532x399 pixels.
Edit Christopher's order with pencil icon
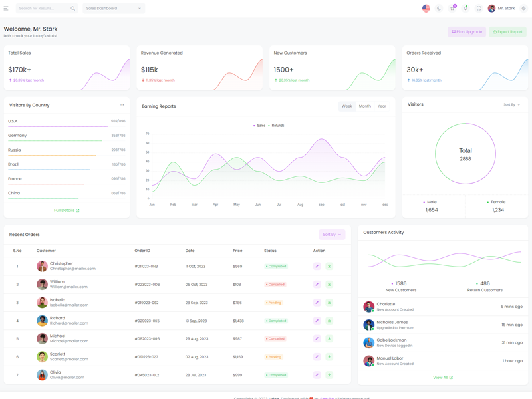click(x=317, y=266)
